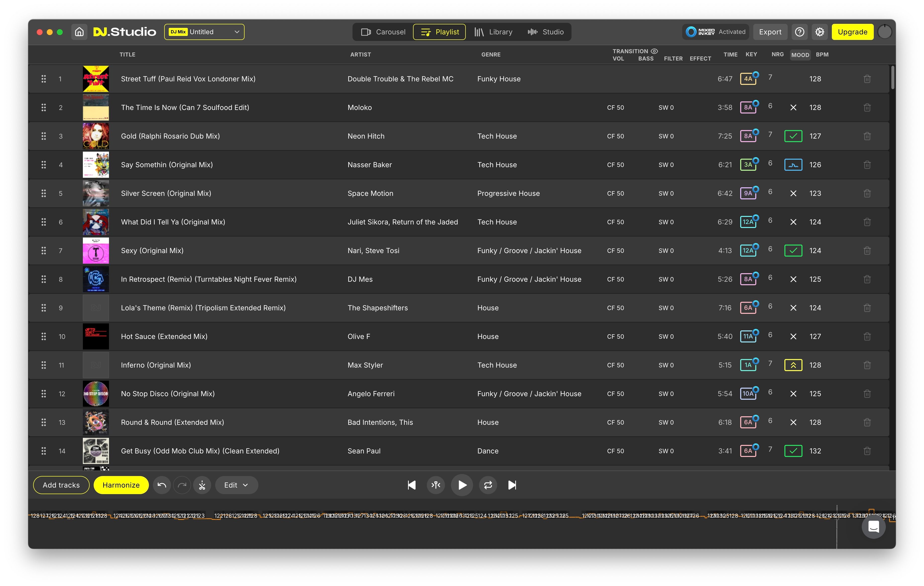Click the 3A key badge on Say Somethin
The height and width of the screenshot is (586, 924).
[748, 165]
